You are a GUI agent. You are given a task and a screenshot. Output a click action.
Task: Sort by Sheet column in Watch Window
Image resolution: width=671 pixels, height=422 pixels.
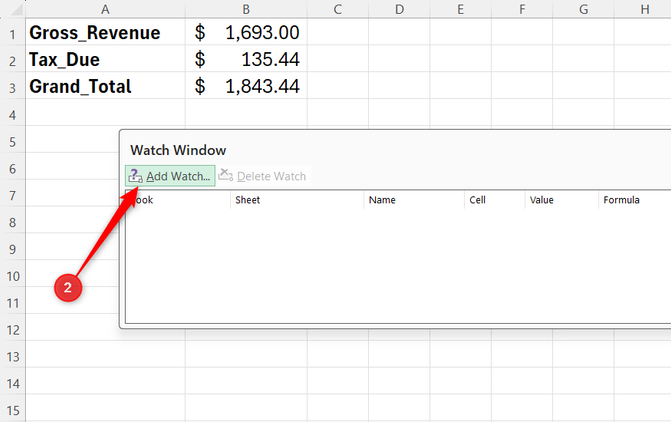coord(297,200)
